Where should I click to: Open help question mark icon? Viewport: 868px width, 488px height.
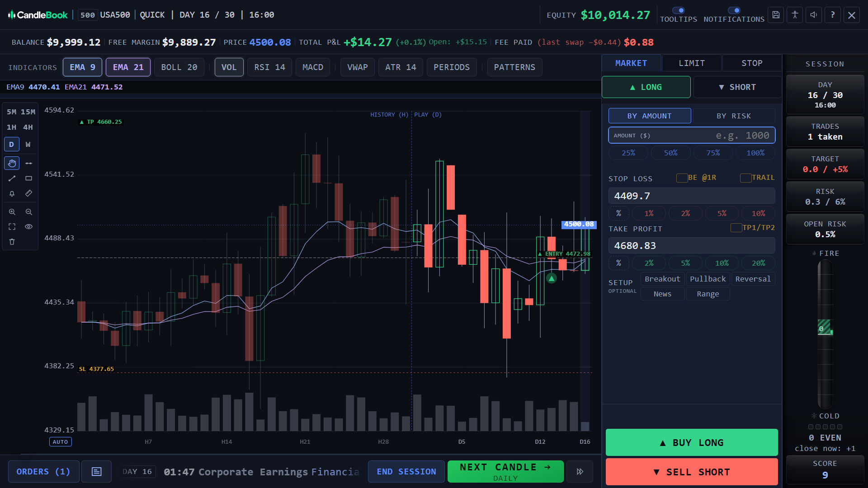tap(833, 15)
